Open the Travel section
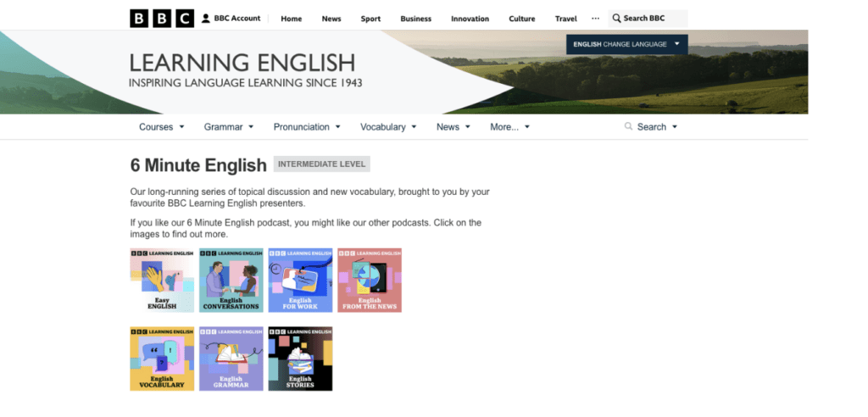The height and width of the screenshot is (417, 868). point(565,19)
